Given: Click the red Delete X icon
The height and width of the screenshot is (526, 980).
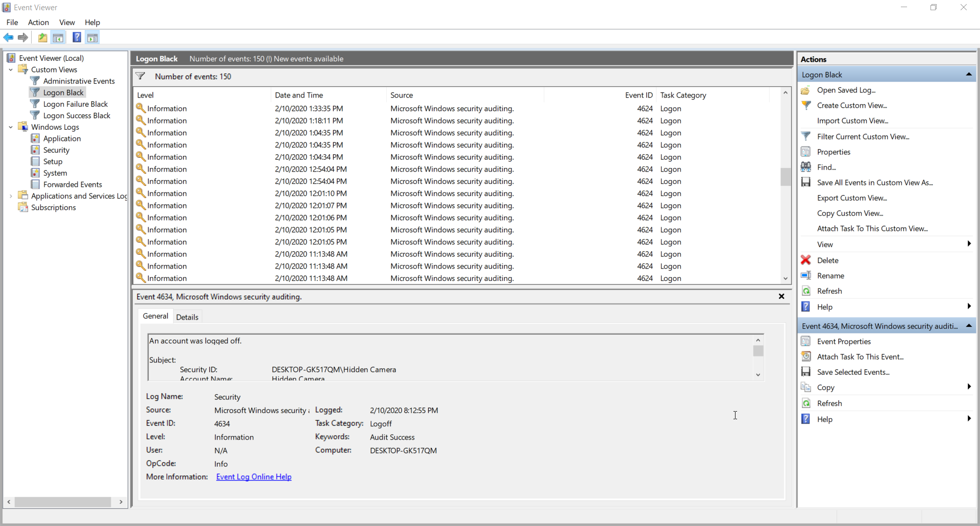Looking at the screenshot, I should [806, 260].
